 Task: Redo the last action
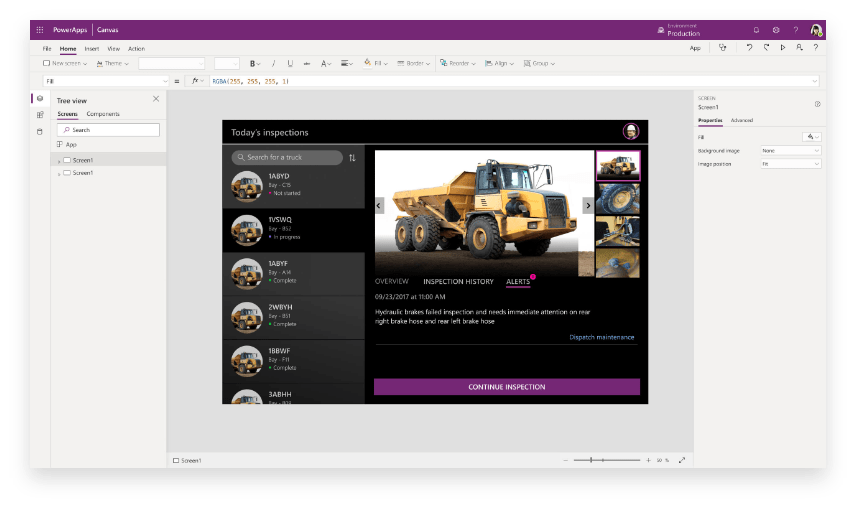pyautogui.click(x=766, y=48)
